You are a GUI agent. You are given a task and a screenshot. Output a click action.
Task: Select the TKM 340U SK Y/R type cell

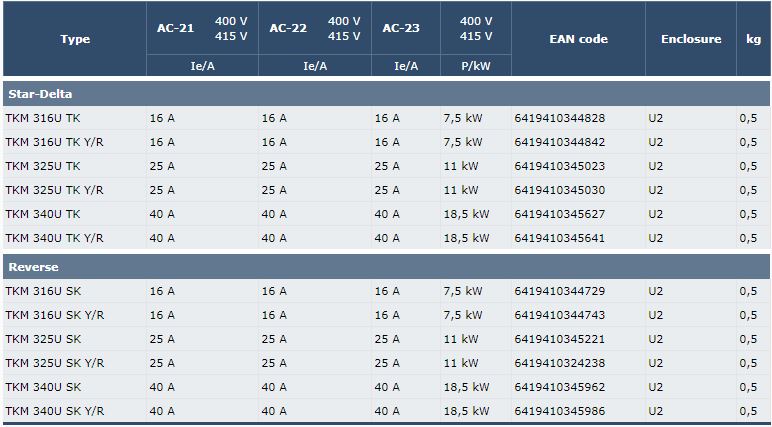(x=74, y=411)
